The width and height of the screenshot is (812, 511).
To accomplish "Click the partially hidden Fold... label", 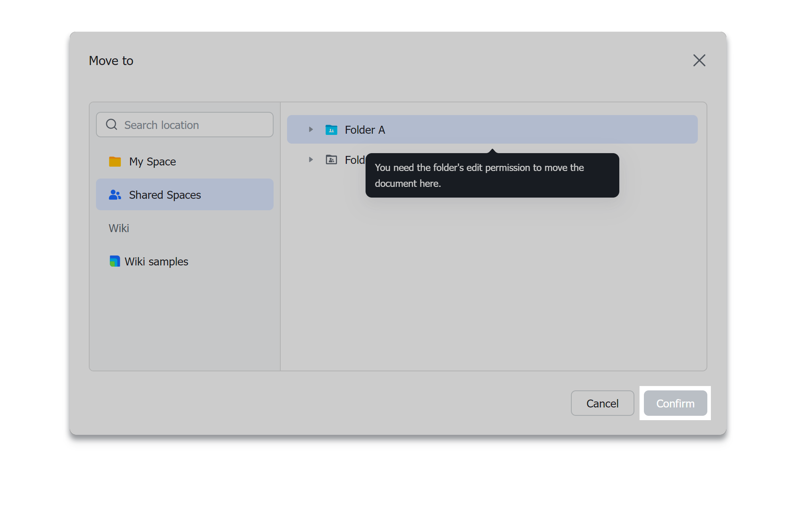I will 354,160.
